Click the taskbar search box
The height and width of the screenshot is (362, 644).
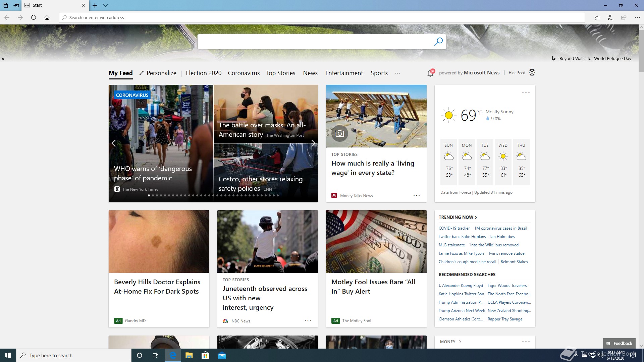tap(74, 355)
